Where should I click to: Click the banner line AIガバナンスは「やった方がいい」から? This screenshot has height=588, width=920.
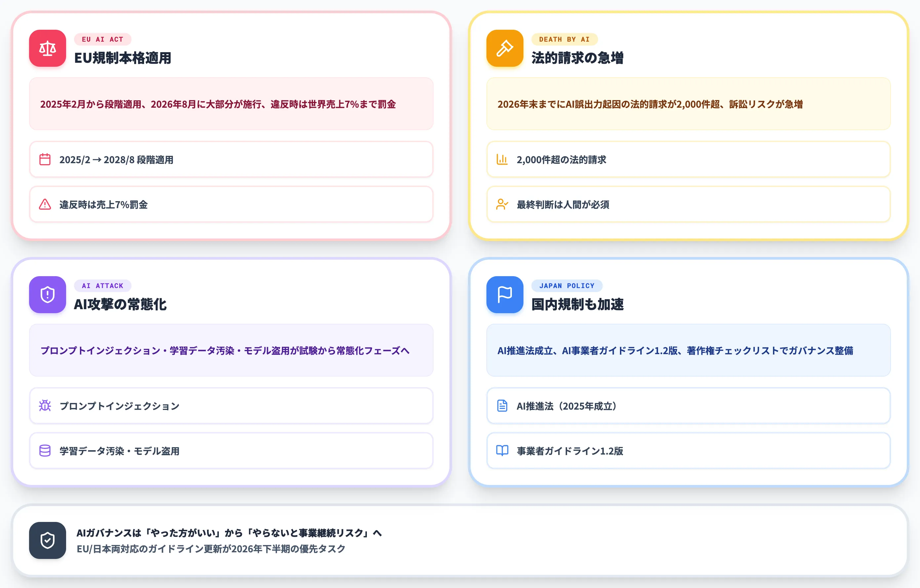[x=229, y=533]
